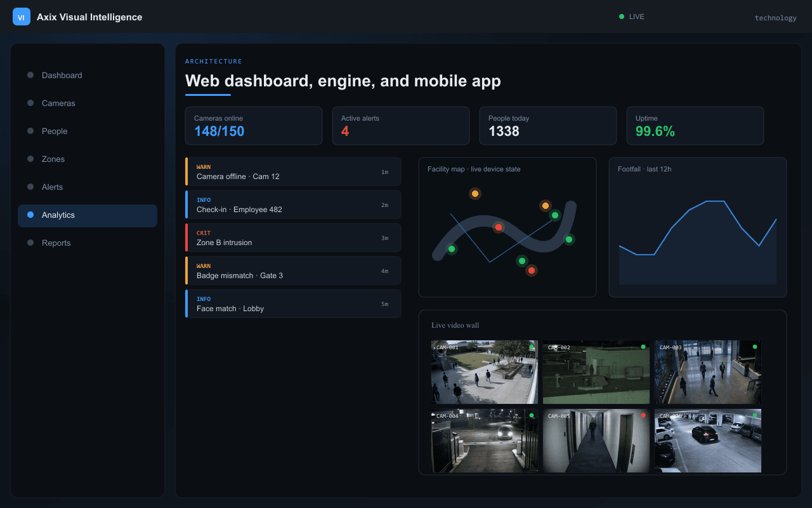This screenshot has height=508, width=812.
Task: Click the dot icon beside People
Action: point(30,131)
